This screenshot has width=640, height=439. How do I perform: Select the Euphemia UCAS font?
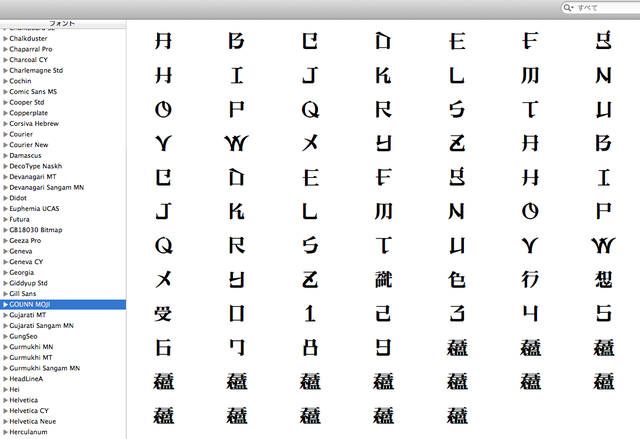click(34, 208)
